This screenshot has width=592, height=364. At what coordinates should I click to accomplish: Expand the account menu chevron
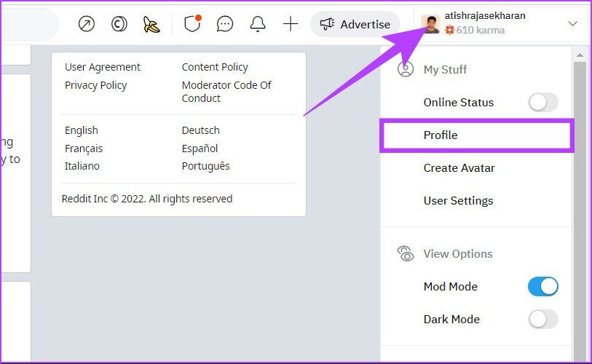[x=573, y=24]
